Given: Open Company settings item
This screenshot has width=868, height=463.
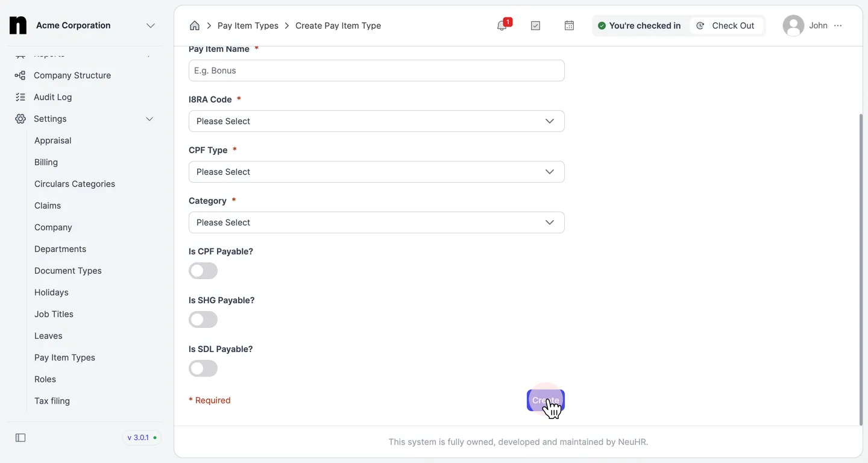Looking at the screenshot, I should tap(53, 227).
